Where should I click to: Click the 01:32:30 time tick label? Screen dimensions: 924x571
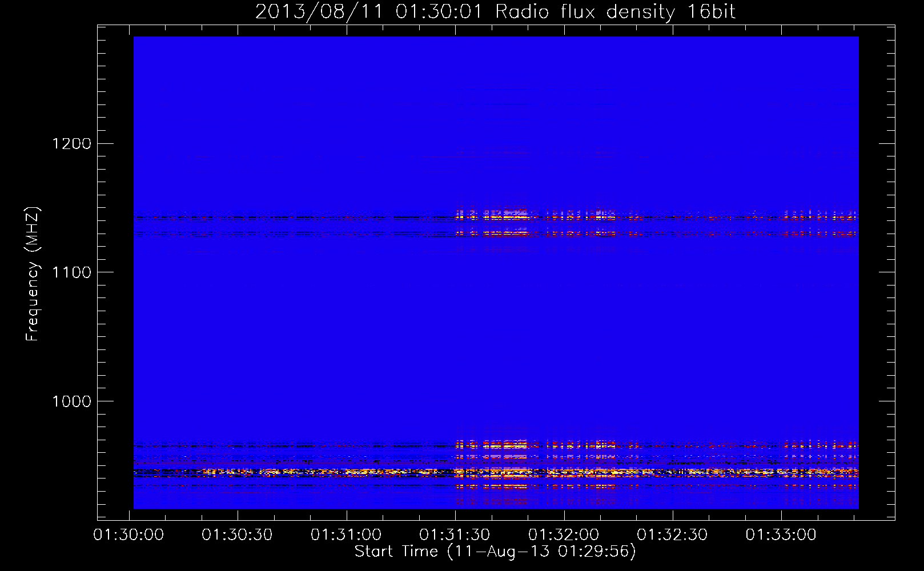673,535
